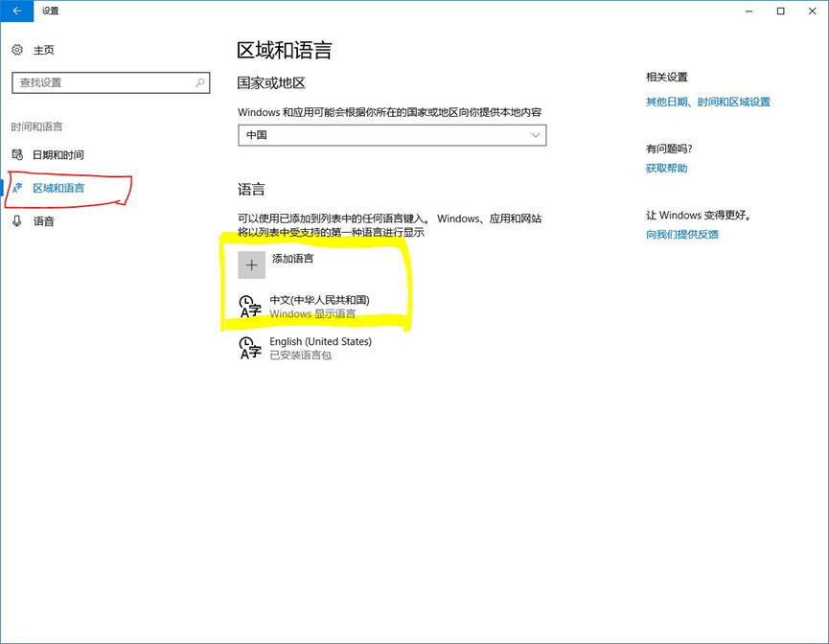Focus the 查找设置 search box
Viewport: 829px width, 644px height.
click(111, 83)
